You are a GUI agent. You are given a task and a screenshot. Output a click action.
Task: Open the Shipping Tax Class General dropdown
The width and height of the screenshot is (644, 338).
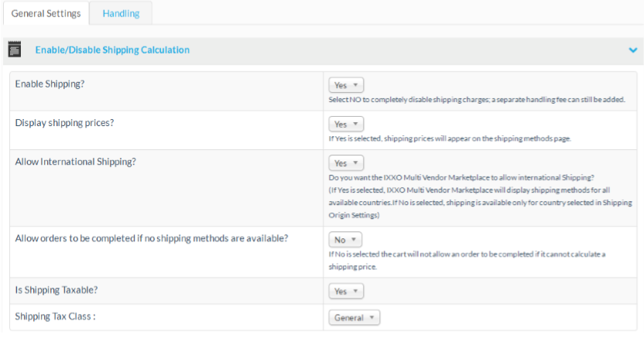(x=355, y=317)
